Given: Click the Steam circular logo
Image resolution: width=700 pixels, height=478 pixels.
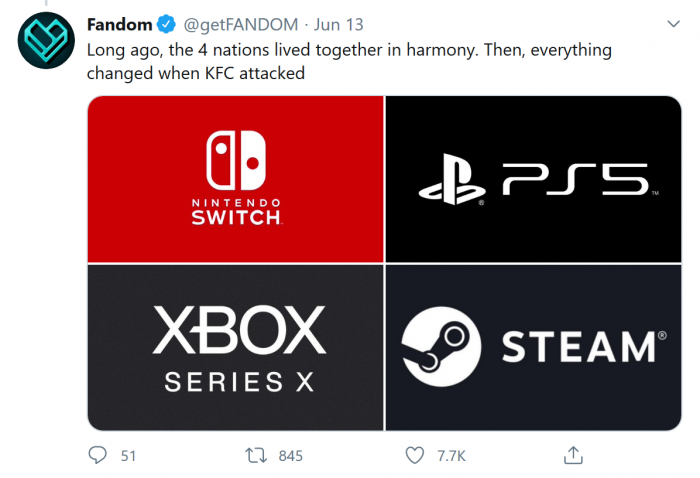Looking at the screenshot, I should 437,349.
